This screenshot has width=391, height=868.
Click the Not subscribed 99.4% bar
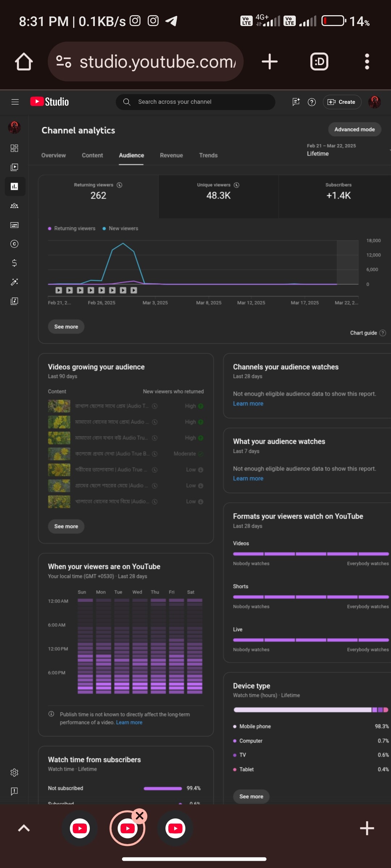(163, 788)
